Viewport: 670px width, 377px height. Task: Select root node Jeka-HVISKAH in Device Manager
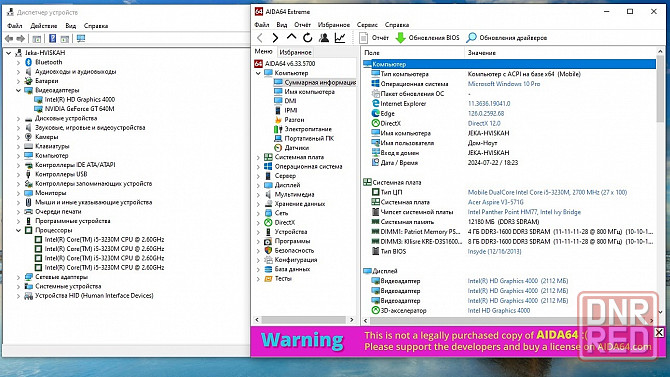45,53
